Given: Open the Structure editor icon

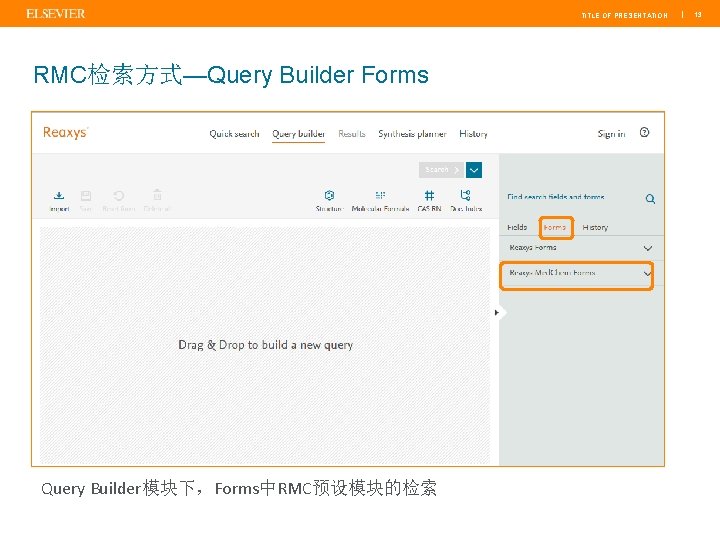Looking at the screenshot, I should tap(329, 196).
